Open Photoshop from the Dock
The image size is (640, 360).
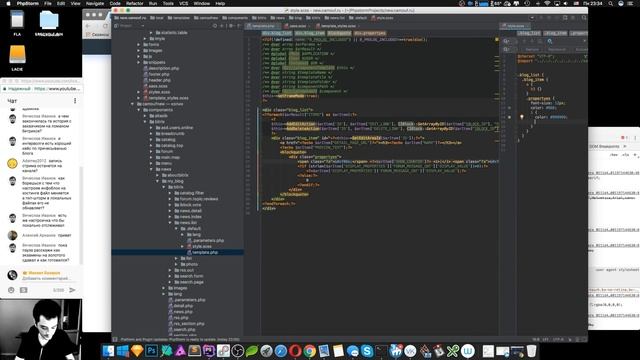(151, 351)
